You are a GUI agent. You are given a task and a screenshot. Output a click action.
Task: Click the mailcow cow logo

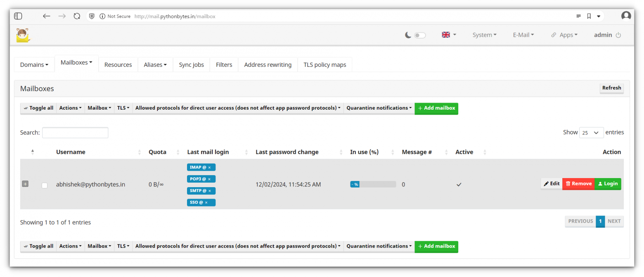point(23,35)
